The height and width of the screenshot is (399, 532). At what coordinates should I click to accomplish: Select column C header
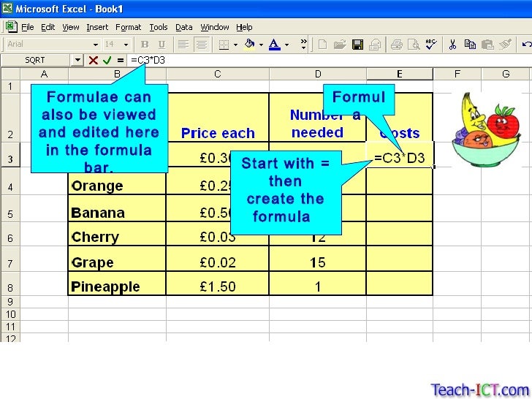tap(218, 74)
